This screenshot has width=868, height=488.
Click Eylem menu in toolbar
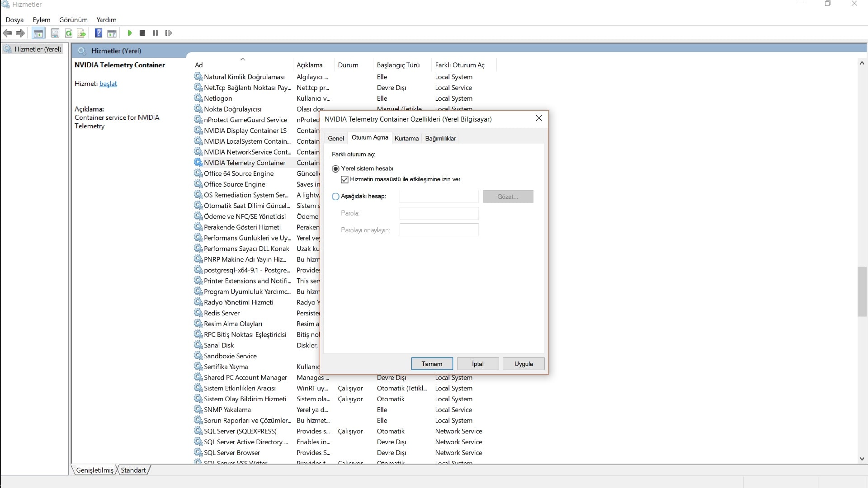42,20
